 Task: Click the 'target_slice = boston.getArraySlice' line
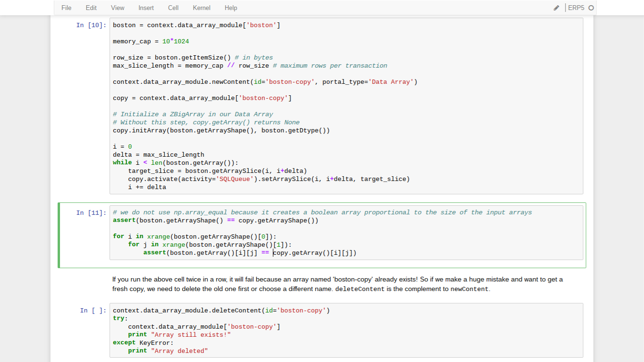point(218,171)
